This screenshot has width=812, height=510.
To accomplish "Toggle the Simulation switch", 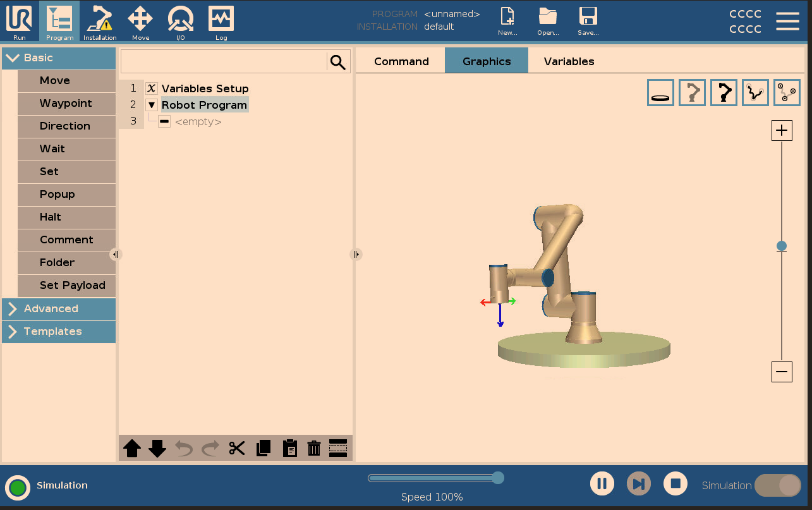I will tap(778, 485).
